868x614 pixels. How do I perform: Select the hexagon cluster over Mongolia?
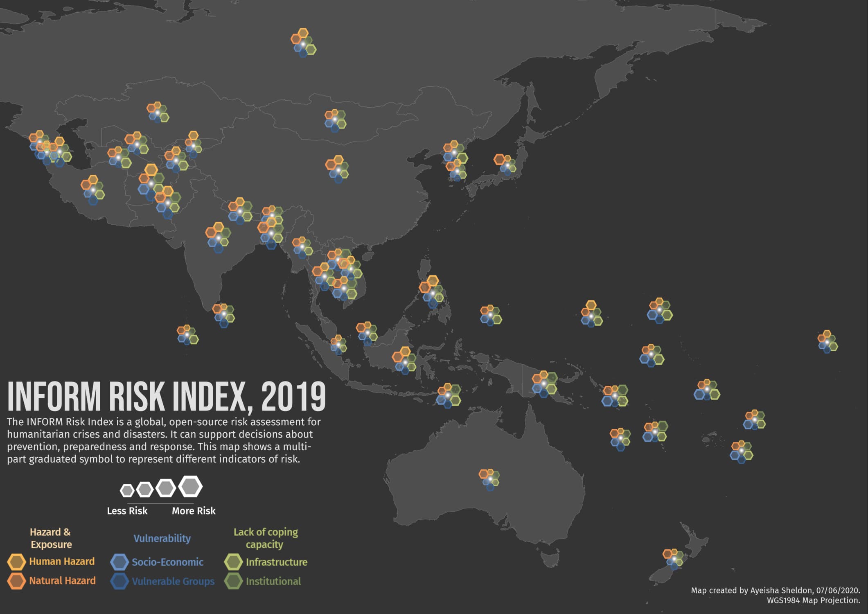335,120
